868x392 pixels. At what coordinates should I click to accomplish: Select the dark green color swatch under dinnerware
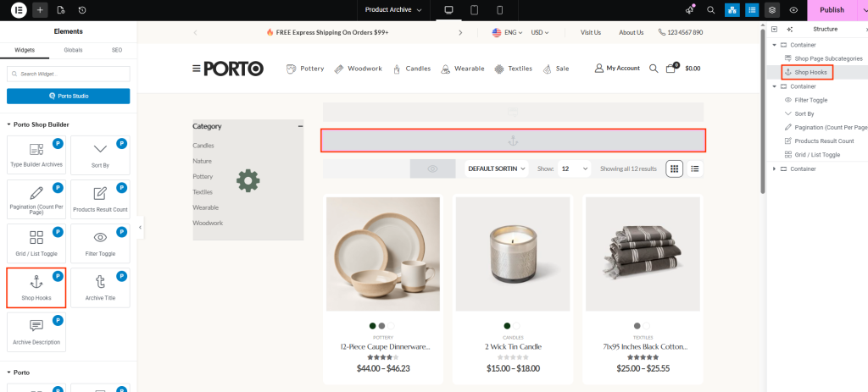coord(371,326)
